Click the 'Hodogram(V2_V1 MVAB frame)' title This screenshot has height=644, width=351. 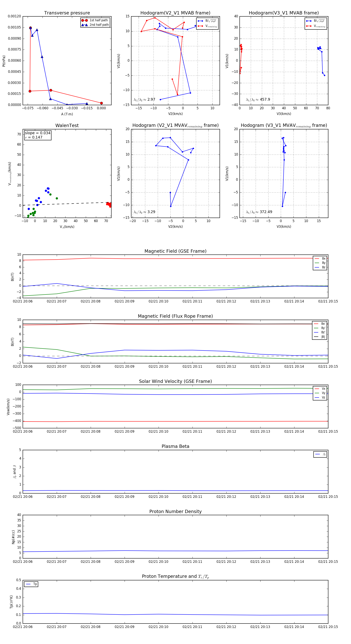[x=175, y=13]
